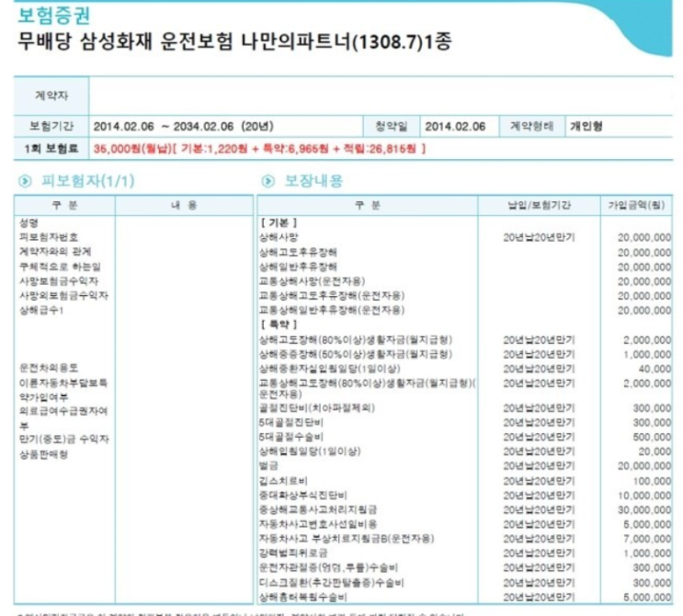The width and height of the screenshot is (683, 616).
Task: Click the 가입금액(원) column header
Action: point(636,205)
